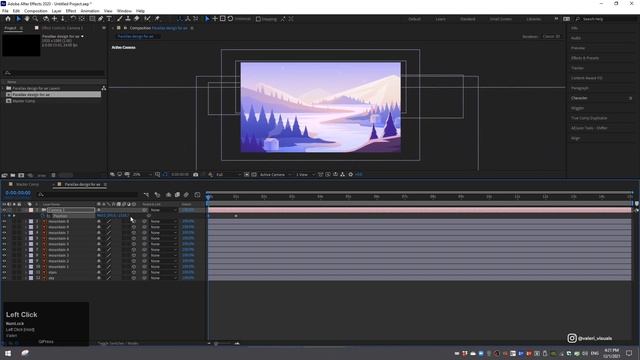Toggle the 3D switch on stars layer
This screenshot has width=640, height=360.
click(134, 272)
